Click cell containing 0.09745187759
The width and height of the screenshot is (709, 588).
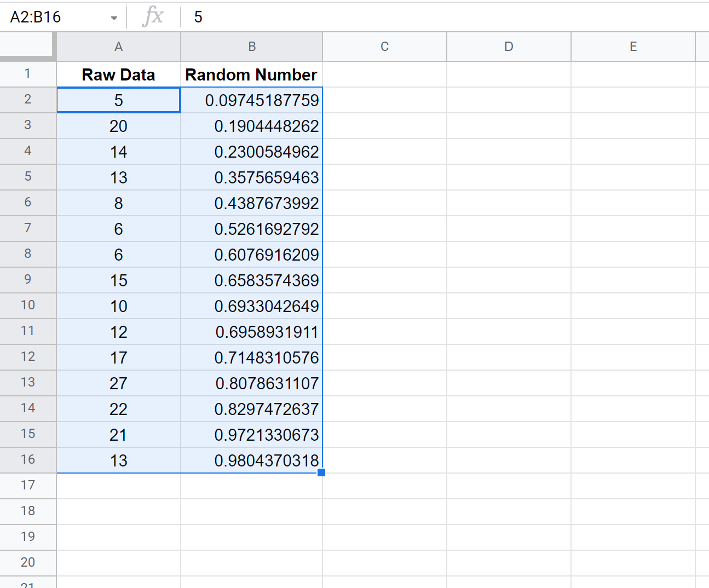point(251,100)
